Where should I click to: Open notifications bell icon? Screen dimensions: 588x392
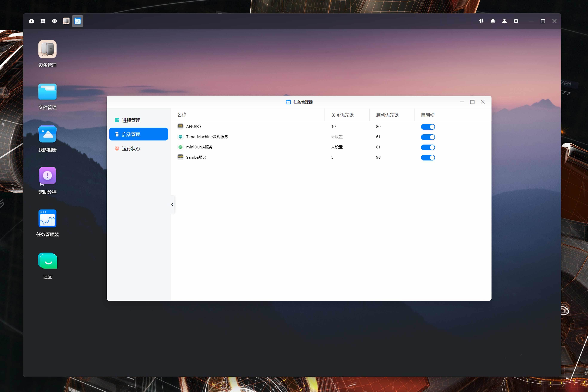click(x=493, y=21)
